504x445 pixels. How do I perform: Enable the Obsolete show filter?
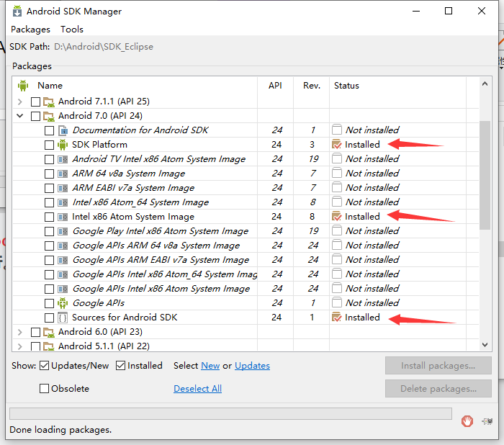[x=44, y=388]
